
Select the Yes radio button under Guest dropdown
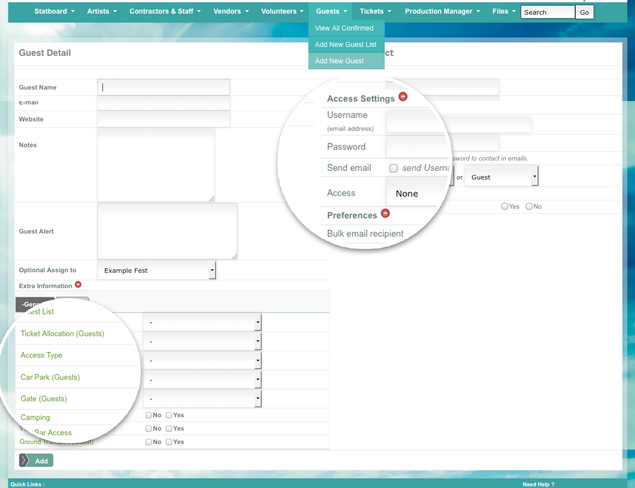[505, 206]
